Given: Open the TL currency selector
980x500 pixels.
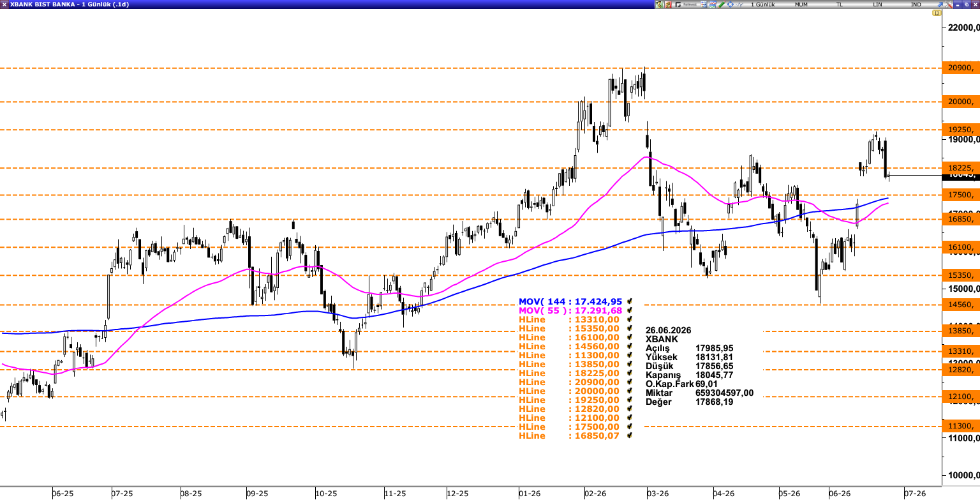Looking at the screenshot, I should tap(839, 4).
